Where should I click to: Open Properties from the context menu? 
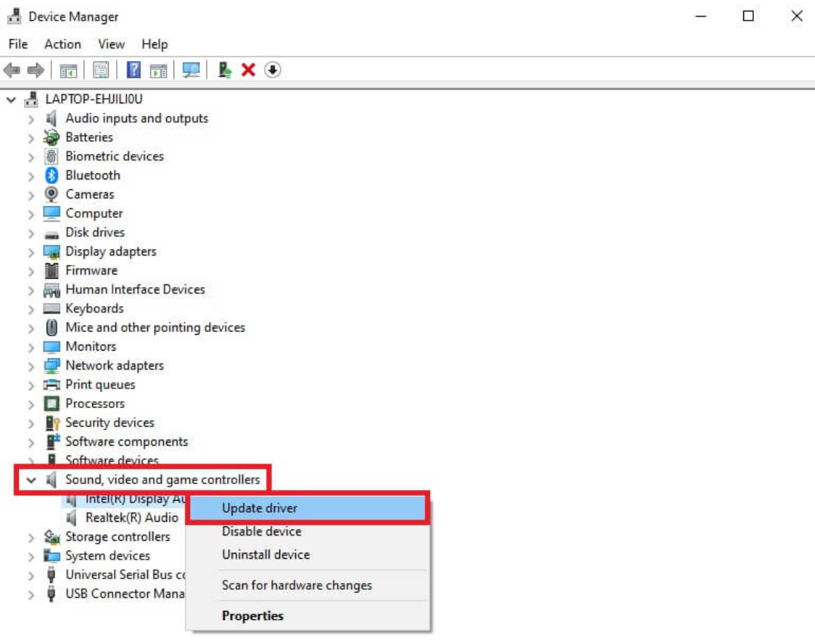253,615
